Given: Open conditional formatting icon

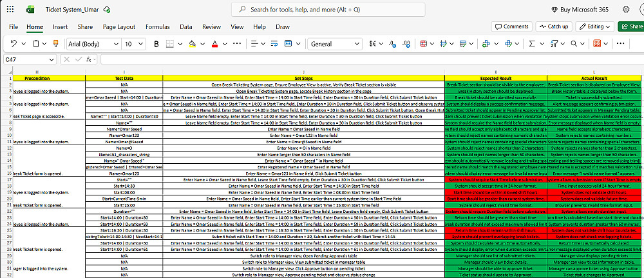Looking at the screenshot, I should point(424,44).
